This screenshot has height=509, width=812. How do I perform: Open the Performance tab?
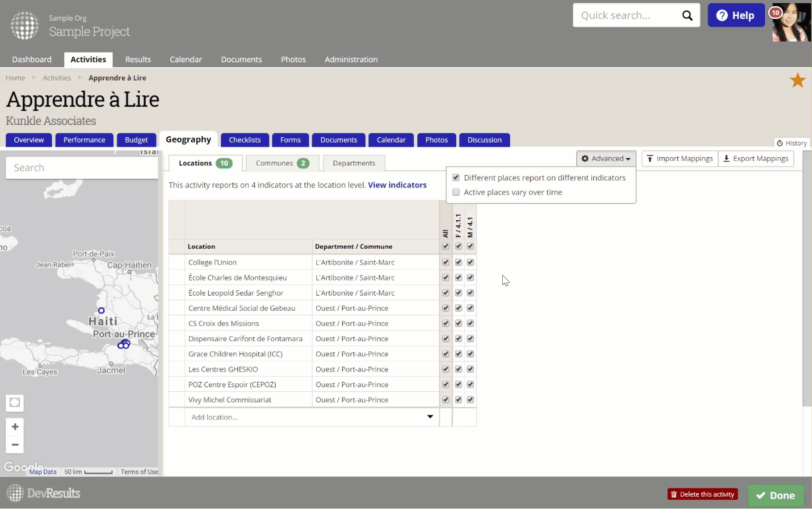pos(84,140)
